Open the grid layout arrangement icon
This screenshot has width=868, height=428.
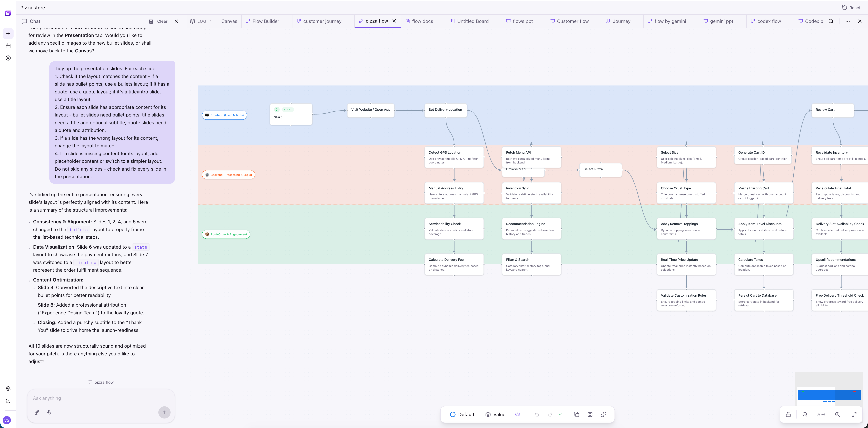590,415
